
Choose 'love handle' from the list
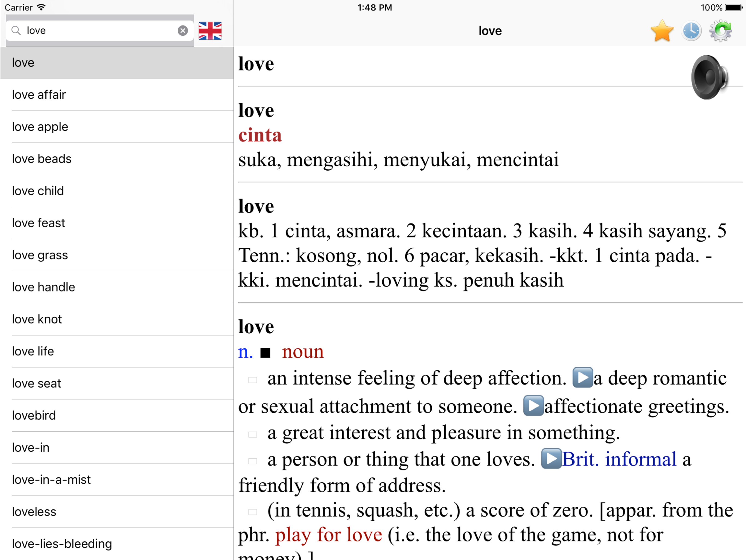[x=43, y=287]
